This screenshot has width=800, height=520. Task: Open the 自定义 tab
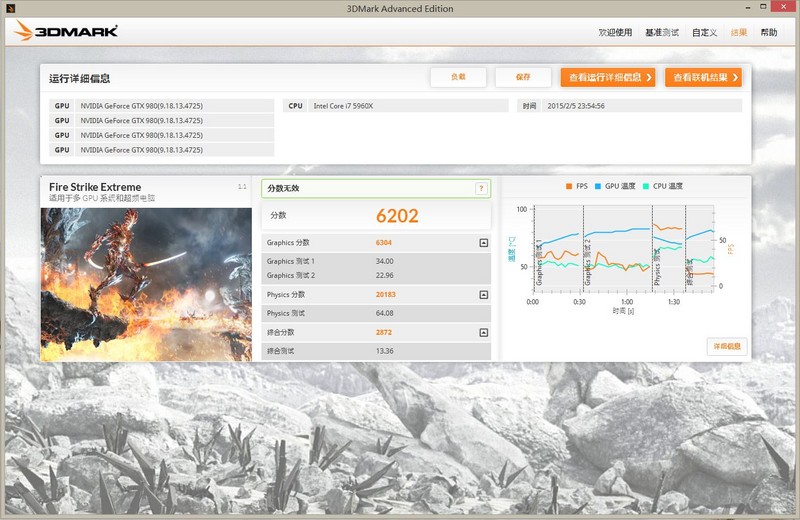coord(705,33)
